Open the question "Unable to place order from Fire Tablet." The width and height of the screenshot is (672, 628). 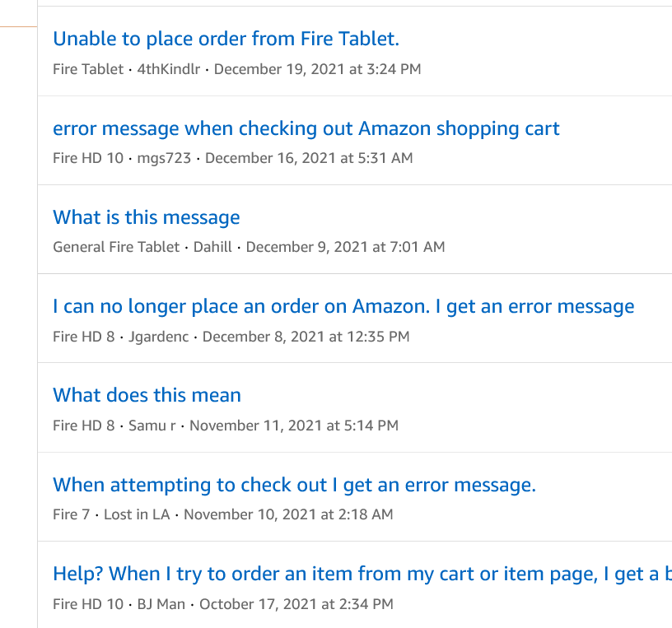pos(225,39)
